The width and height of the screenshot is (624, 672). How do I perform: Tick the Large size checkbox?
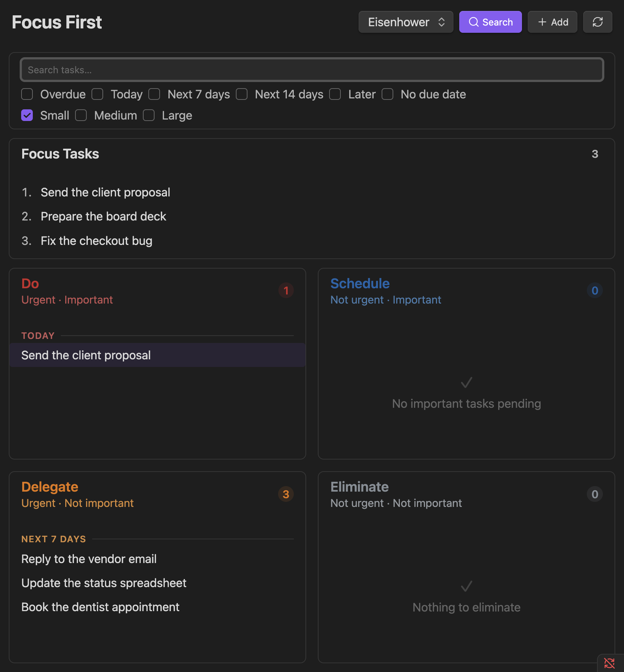pos(149,115)
